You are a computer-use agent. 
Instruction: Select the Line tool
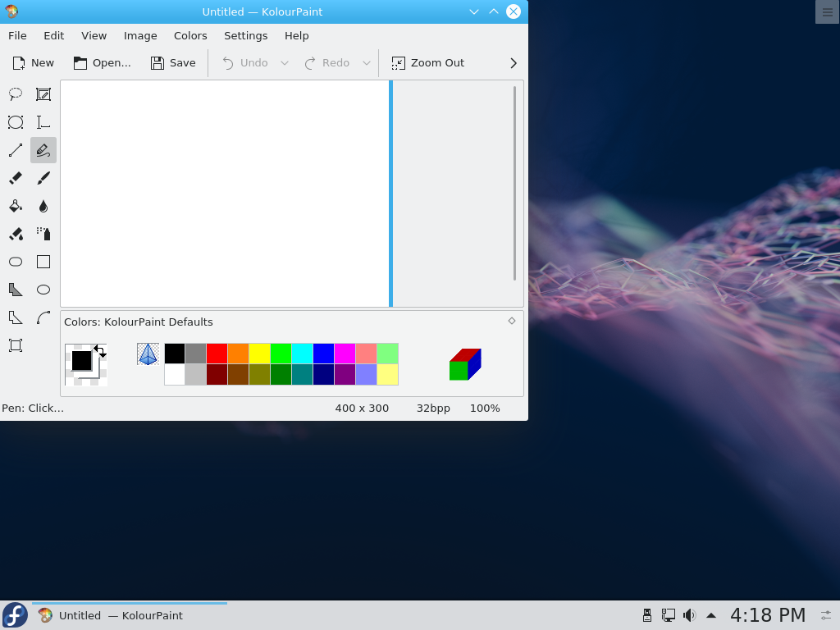(x=16, y=150)
